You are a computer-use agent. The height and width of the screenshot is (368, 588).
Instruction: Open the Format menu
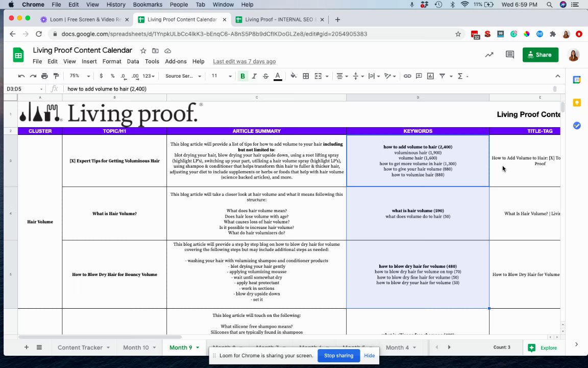[112, 61]
